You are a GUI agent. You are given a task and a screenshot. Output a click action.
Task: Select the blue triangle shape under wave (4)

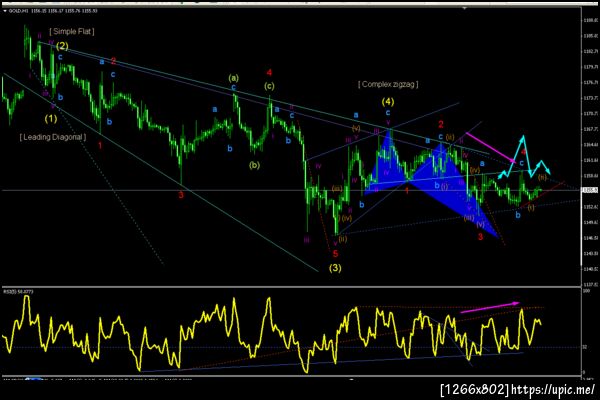[386, 163]
